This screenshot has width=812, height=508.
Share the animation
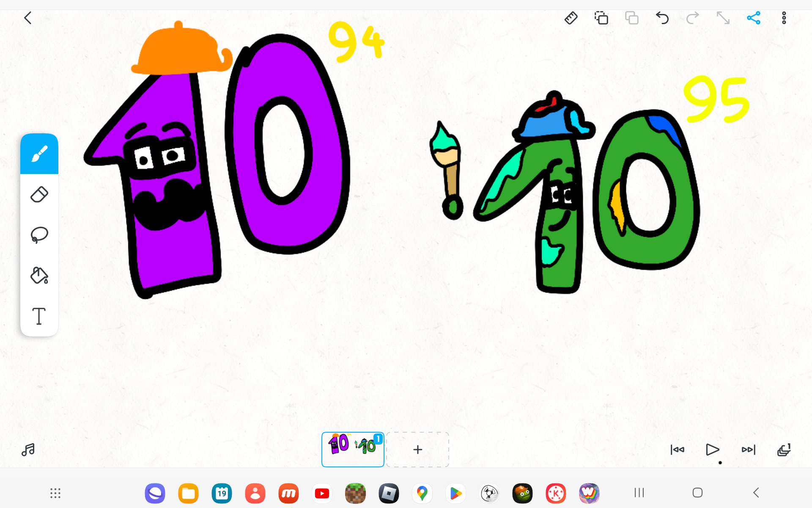tap(754, 18)
